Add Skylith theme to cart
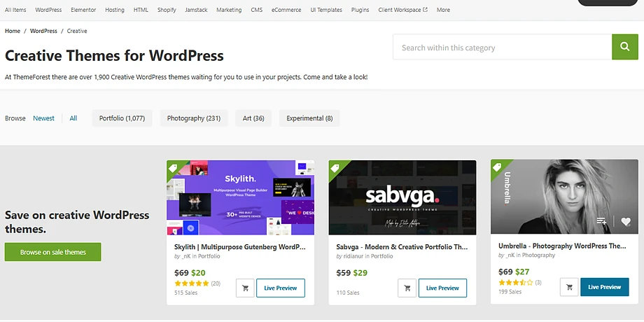The height and width of the screenshot is (322, 644). click(x=245, y=288)
